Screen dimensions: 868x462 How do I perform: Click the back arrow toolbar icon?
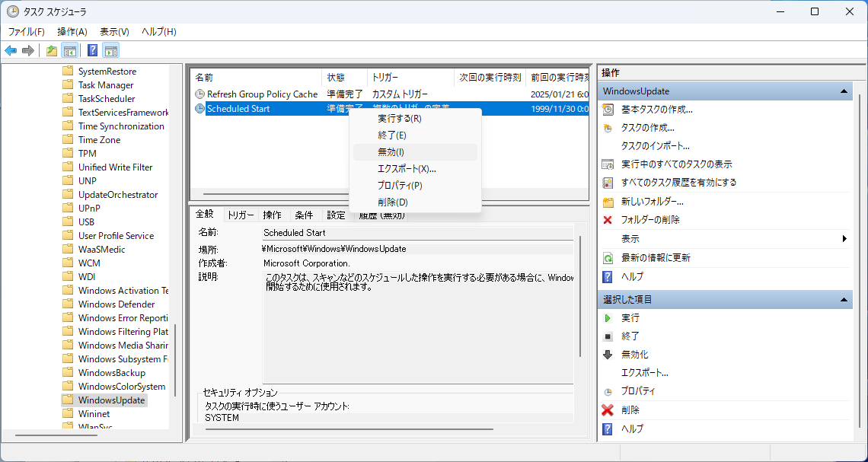point(11,51)
